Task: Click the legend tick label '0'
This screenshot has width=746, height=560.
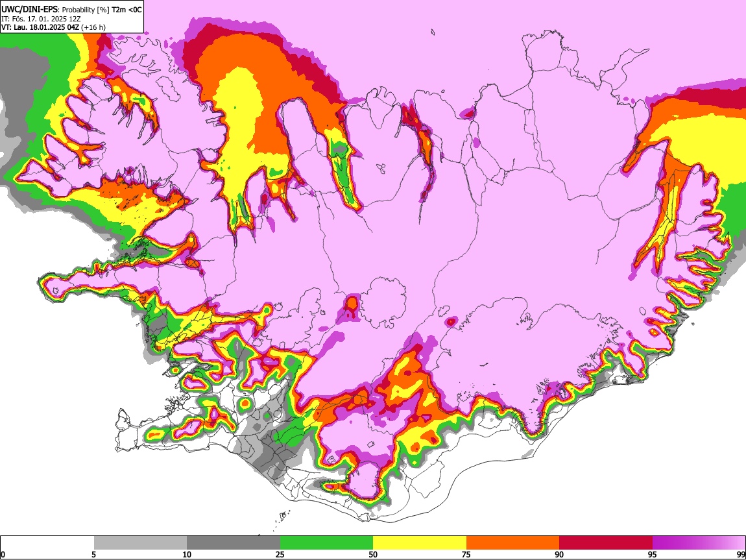Action: click(3, 555)
